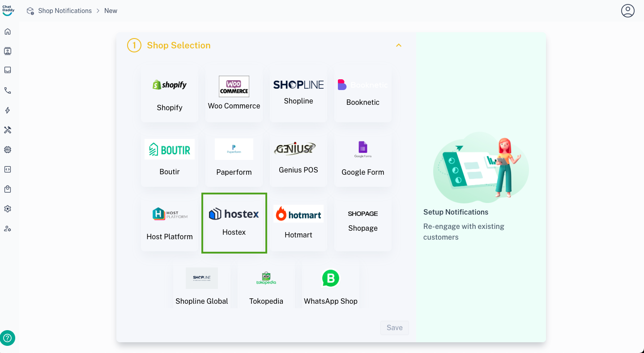Choose the Hostex shop option
The width and height of the screenshot is (644, 353).
tap(234, 223)
